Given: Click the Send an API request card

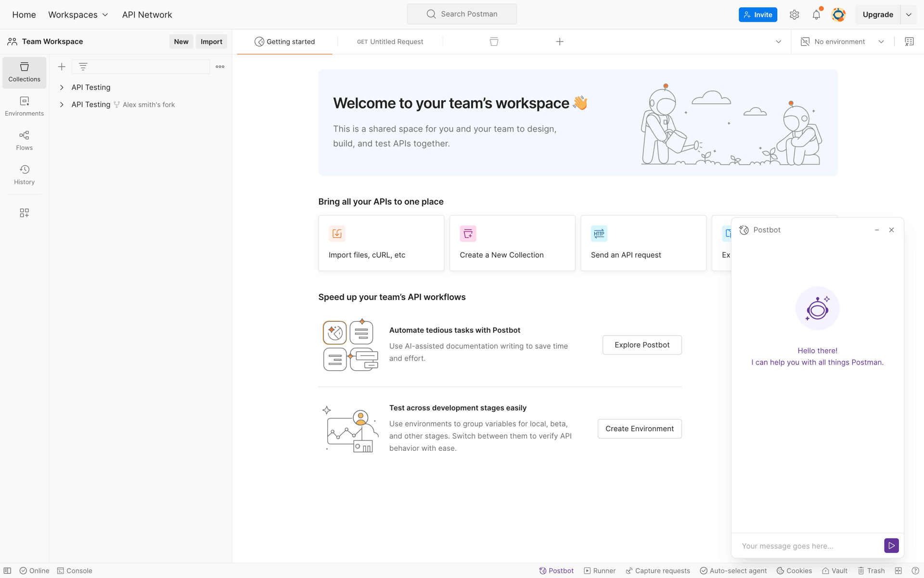Looking at the screenshot, I should (x=643, y=243).
